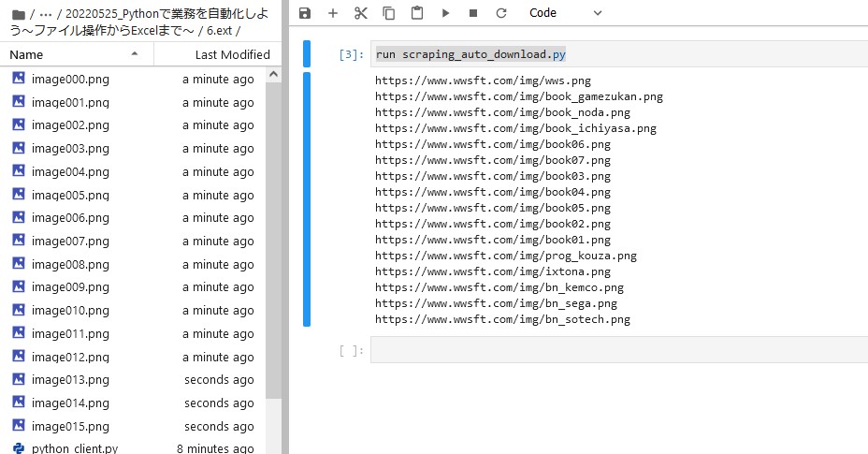
Task: Collapse output using blue bar beside the URLs
Action: pyautogui.click(x=307, y=199)
